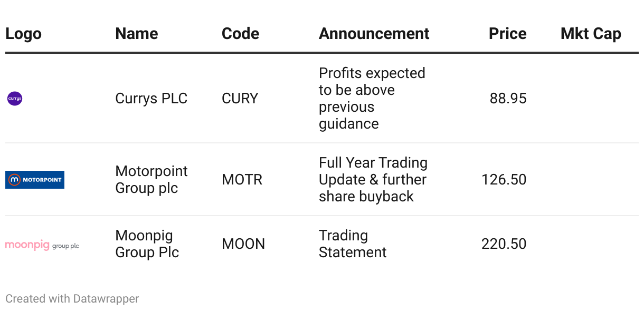Open the Created with Datawrapper link

(72, 299)
